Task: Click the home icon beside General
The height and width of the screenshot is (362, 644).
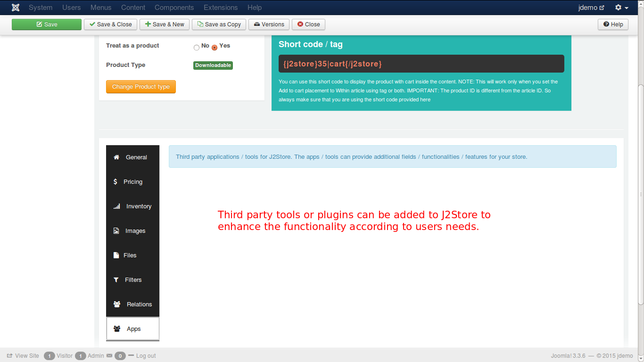Action: [x=116, y=157]
